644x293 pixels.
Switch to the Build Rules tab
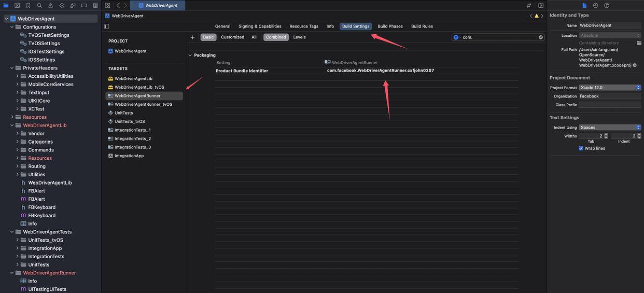point(422,26)
